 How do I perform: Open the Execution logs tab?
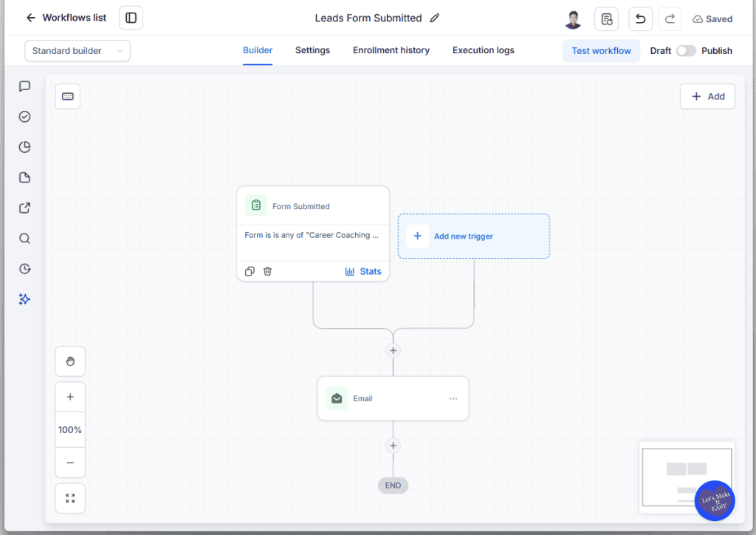click(483, 51)
